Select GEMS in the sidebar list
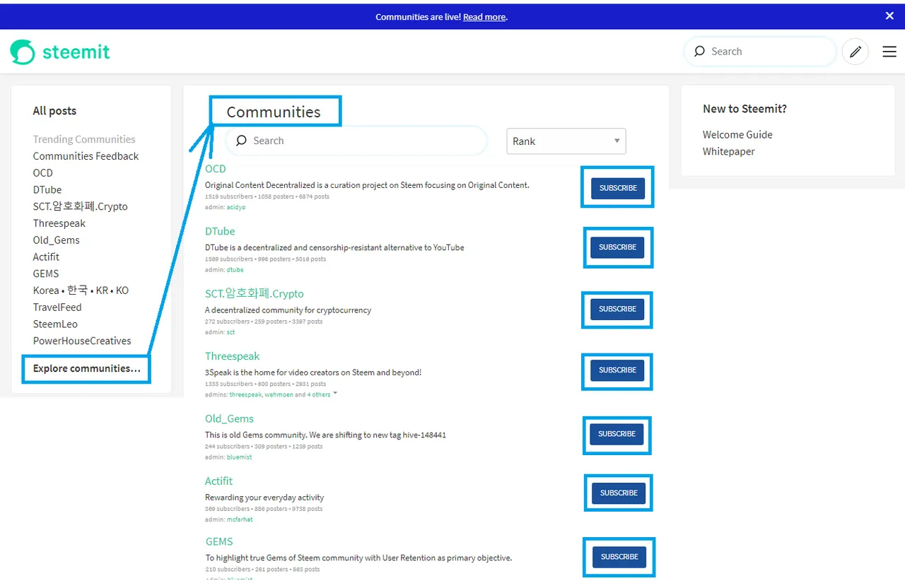The width and height of the screenshot is (905, 588). pos(46,274)
